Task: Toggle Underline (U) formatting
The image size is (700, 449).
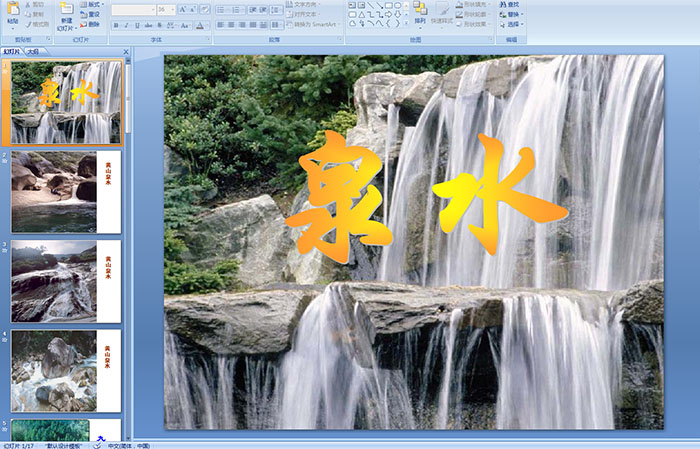Action: pyautogui.click(x=137, y=25)
